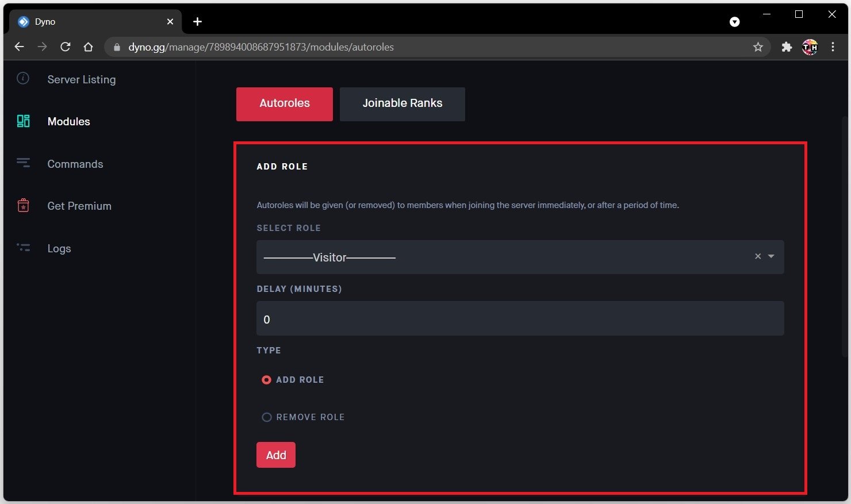The image size is (851, 504).
Task: Open a new browser tab
Action: coord(197,22)
